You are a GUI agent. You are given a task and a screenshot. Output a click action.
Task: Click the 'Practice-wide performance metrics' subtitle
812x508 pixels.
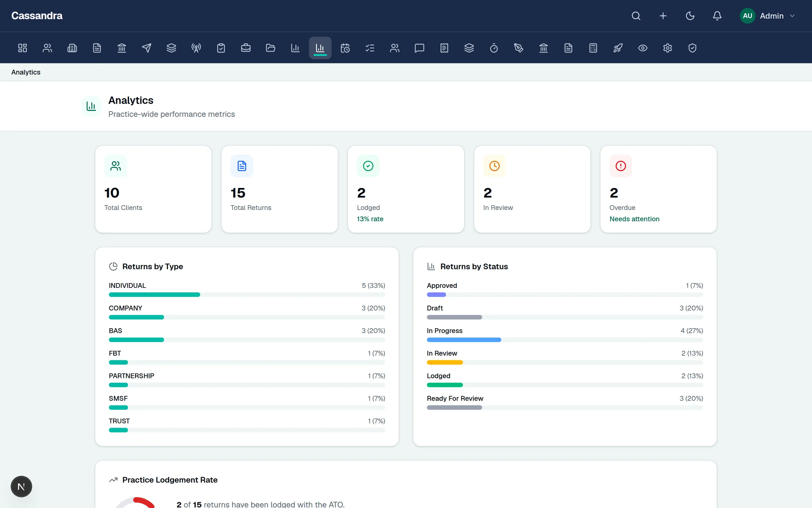(172, 114)
